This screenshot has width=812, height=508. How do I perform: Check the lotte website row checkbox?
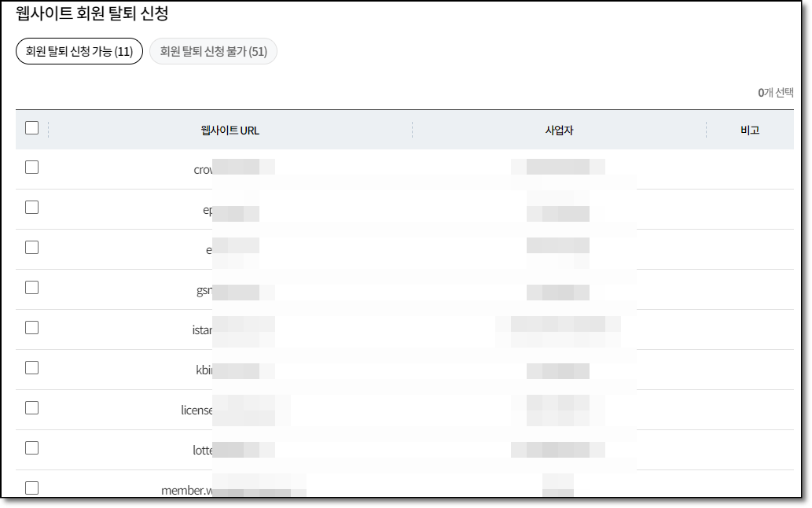pyautogui.click(x=31, y=448)
